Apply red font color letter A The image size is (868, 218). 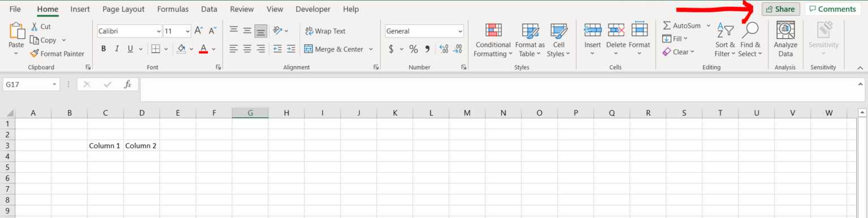click(203, 49)
